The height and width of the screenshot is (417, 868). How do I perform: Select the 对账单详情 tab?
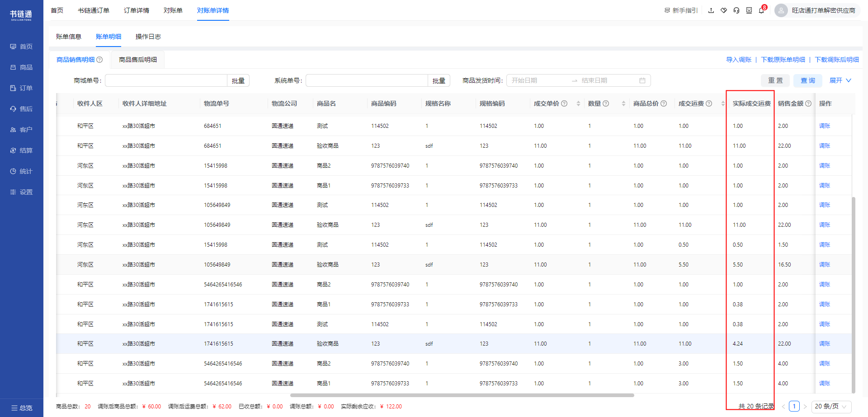213,10
